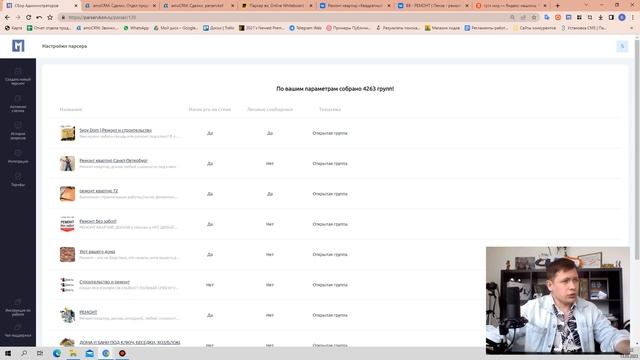Open the WhatsApp bookmark
The height and width of the screenshot is (360, 640).
tap(136, 28)
